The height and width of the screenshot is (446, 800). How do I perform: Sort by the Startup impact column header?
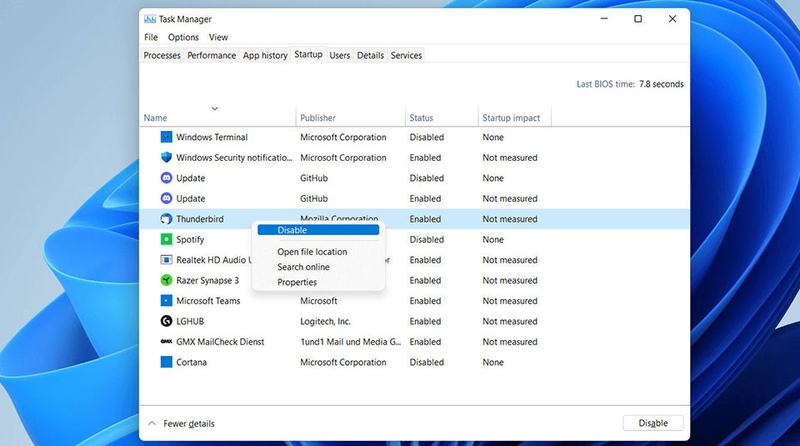511,118
